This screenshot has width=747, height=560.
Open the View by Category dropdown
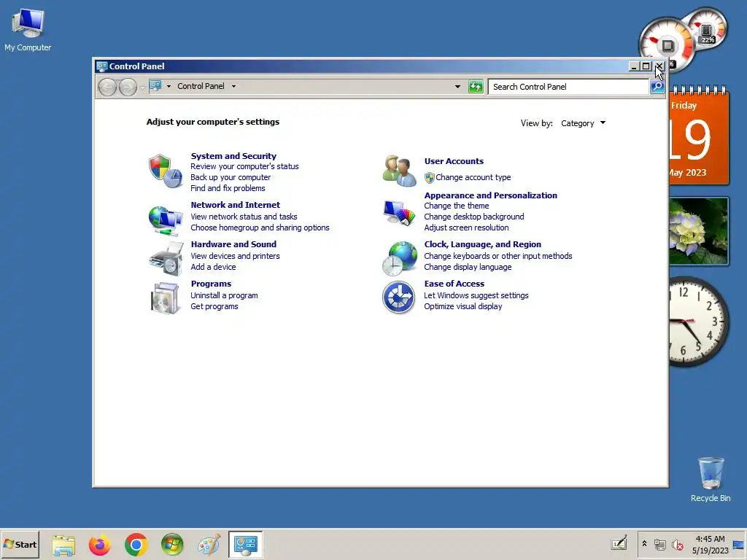pyautogui.click(x=583, y=123)
